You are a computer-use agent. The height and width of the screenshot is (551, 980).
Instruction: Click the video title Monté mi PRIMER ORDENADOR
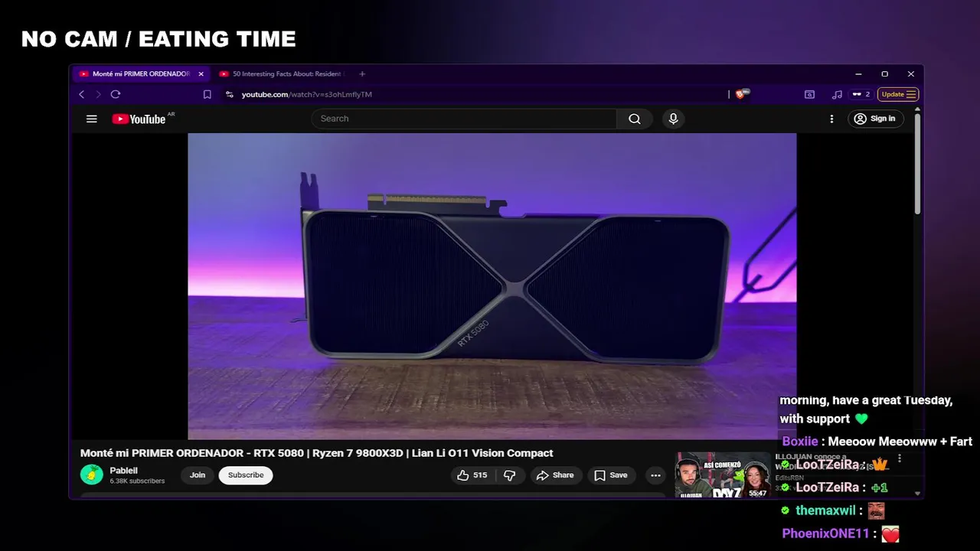tap(316, 453)
